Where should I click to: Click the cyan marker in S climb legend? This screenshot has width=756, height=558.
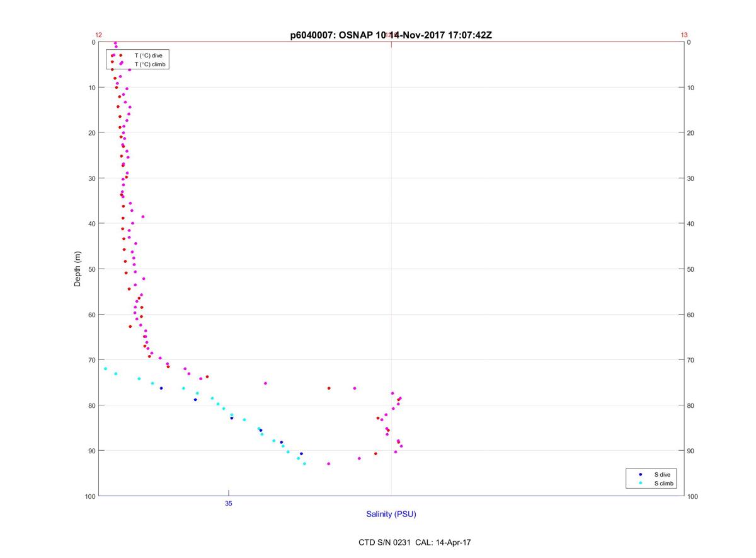coord(640,484)
